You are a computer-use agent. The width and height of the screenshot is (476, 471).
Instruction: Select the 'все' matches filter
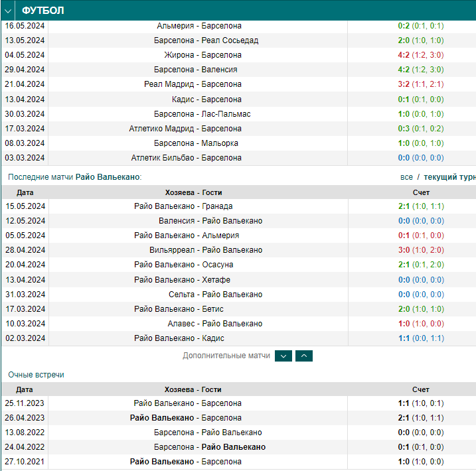click(406, 177)
